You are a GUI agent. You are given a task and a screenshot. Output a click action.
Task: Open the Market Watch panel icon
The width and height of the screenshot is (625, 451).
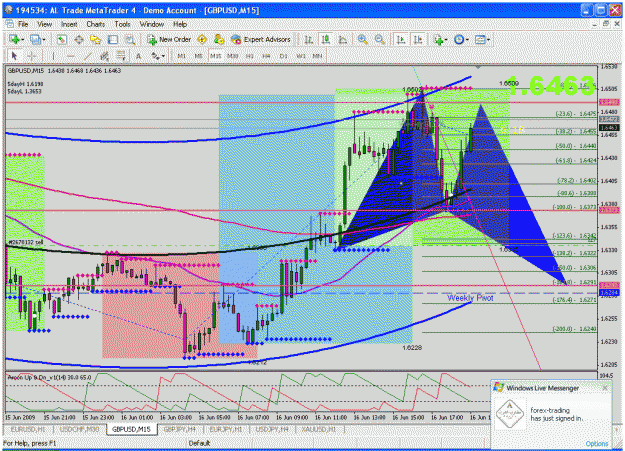point(61,39)
